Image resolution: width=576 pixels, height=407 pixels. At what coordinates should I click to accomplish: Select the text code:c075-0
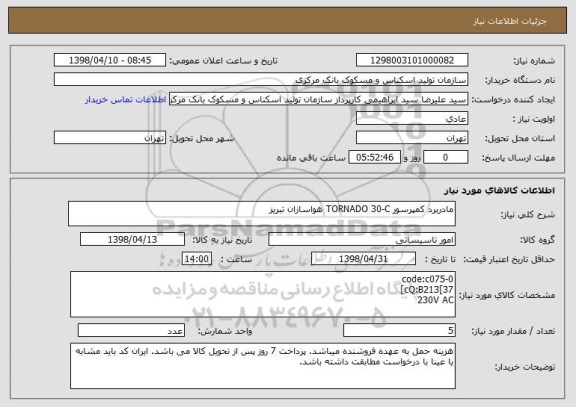point(427,279)
